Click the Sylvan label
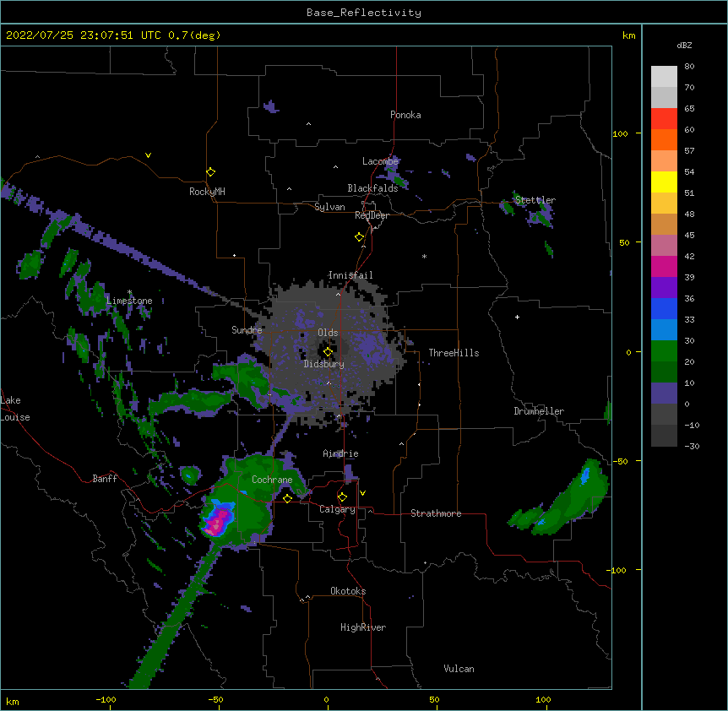728x711 pixels. click(x=329, y=207)
